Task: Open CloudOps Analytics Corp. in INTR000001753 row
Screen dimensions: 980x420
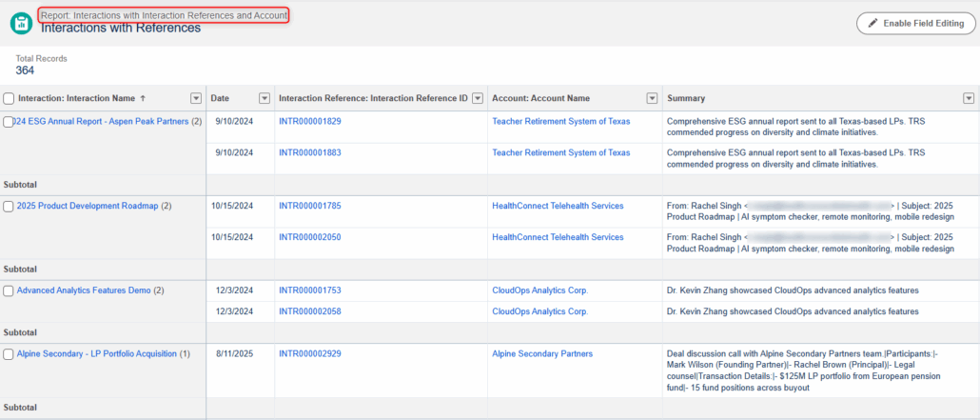Action: (x=540, y=290)
